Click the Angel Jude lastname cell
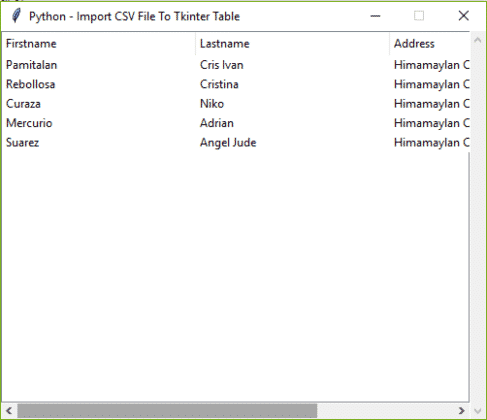This screenshot has height=420, width=487. click(x=228, y=143)
